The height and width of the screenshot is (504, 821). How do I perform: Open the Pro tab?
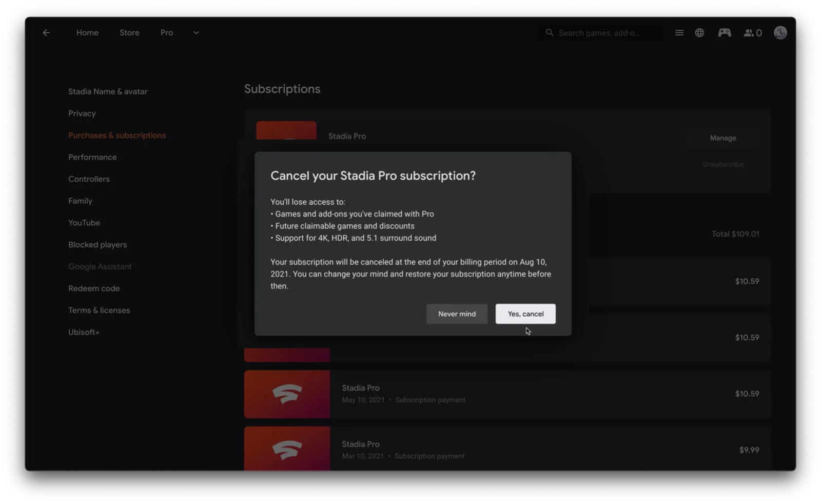point(167,33)
